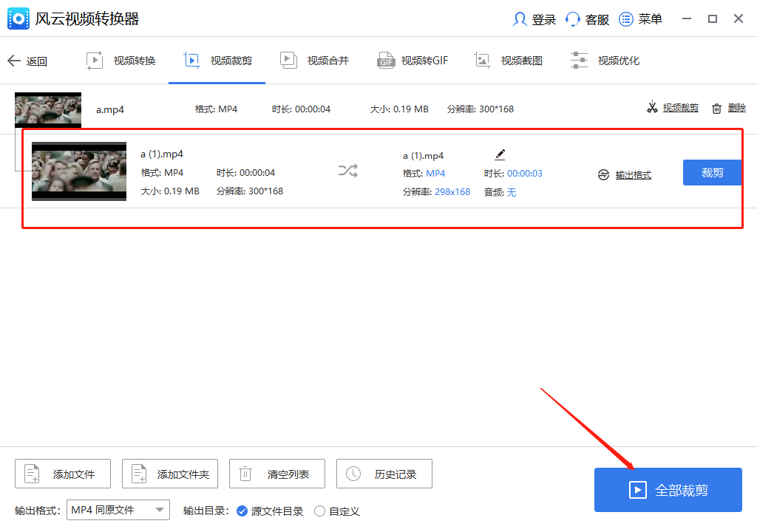Click file name a.mp4 text
Image resolution: width=757 pixels, height=532 pixels.
point(110,109)
